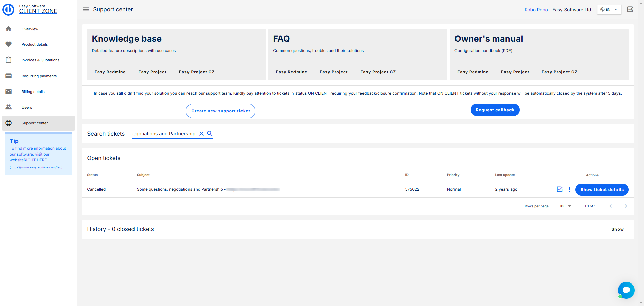Viewport: 644px width, 306px height.
Task: Click the magnifier search icon
Action: point(210,134)
